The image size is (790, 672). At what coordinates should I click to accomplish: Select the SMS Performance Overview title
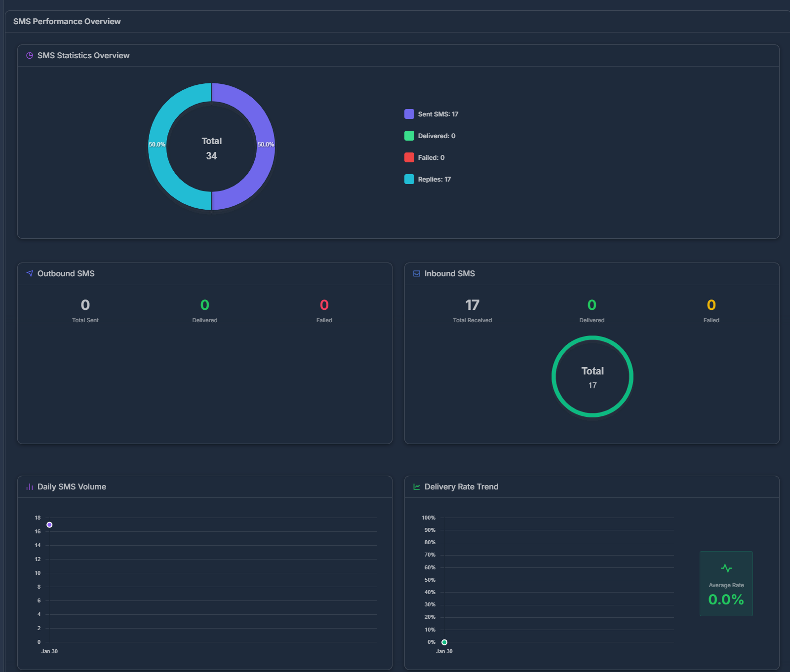[67, 21]
